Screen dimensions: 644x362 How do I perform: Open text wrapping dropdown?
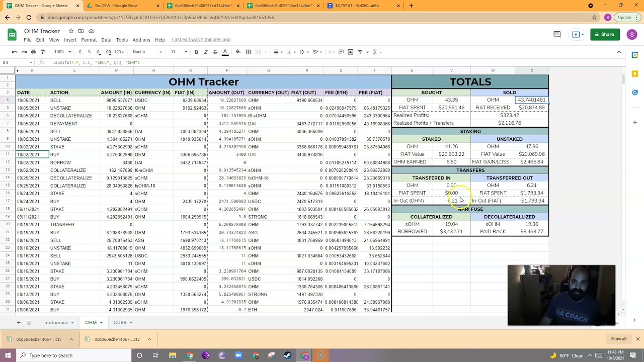tap(304, 52)
